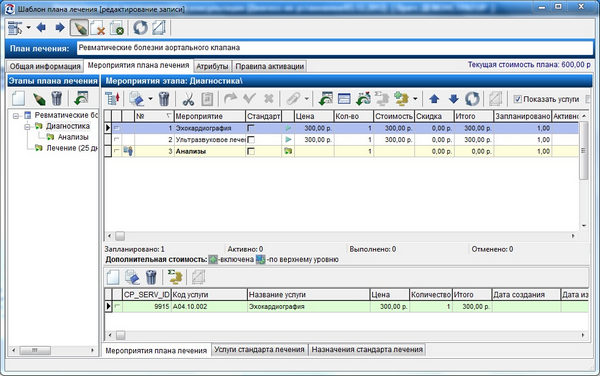Screen dimensions: 600x376
Task: Move activity up with blue up arrow
Action: 434,99
